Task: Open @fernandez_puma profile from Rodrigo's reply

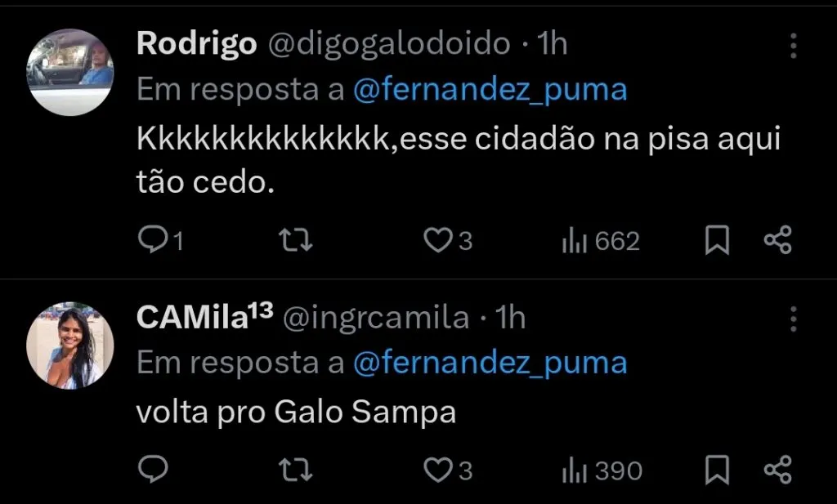Action: click(490, 88)
